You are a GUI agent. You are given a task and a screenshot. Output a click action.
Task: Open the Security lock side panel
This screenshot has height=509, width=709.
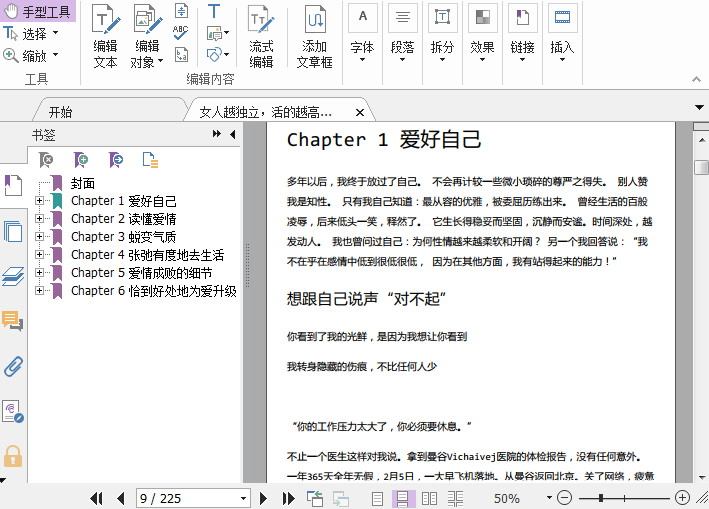[x=13, y=456]
